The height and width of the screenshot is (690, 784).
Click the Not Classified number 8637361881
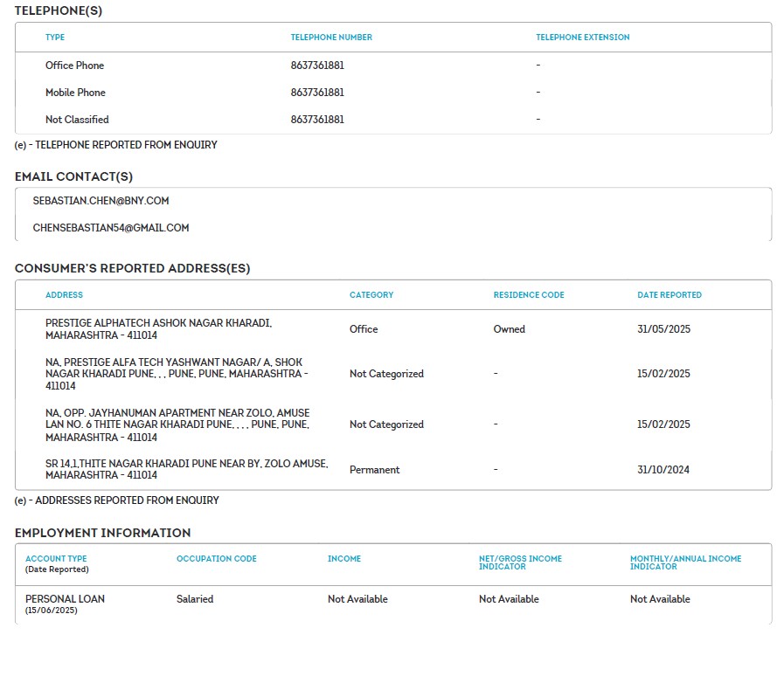coord(317,120)
